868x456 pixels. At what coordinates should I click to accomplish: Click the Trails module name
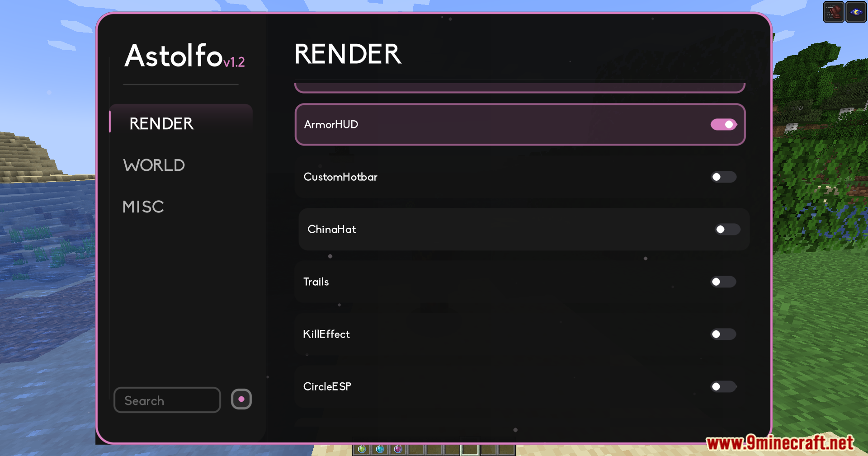(316, 282)
